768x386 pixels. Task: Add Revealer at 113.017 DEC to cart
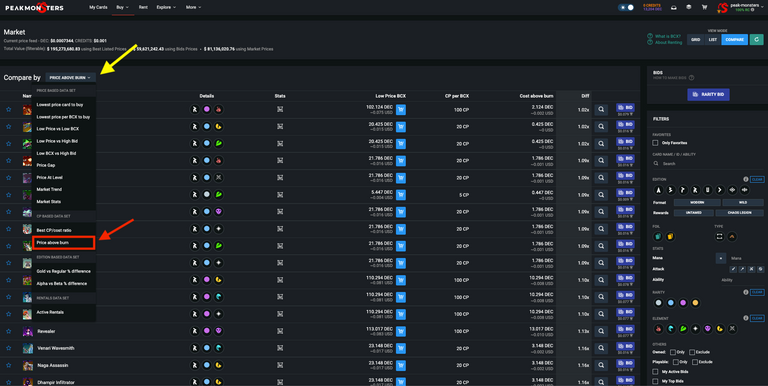coord(401,331)
